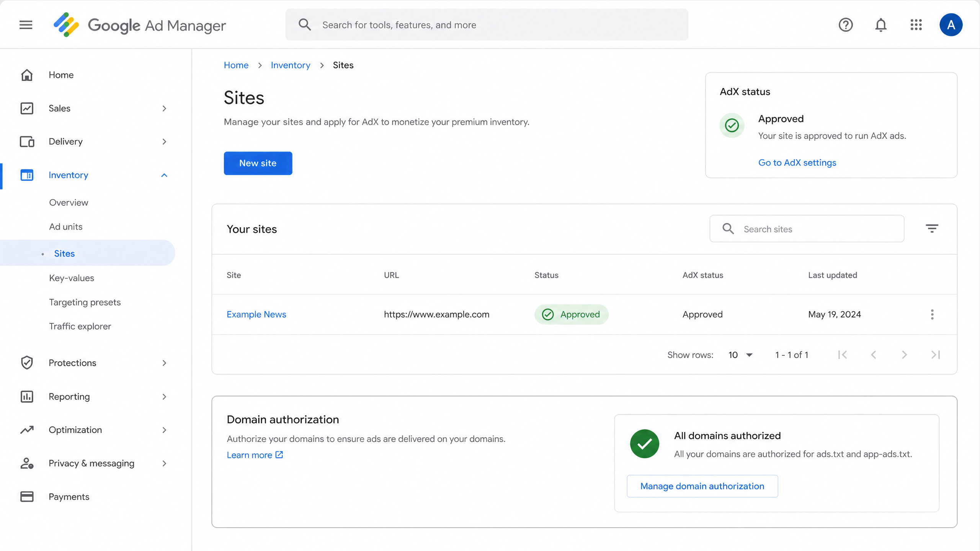
Task: Click the All domains authorized checkmark icon
Action: click(x=645, y=443)
